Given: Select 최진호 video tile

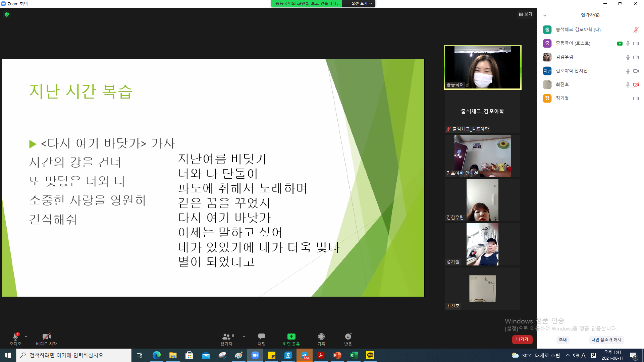Looking at the screenshot, I should (x=482, y=289).
